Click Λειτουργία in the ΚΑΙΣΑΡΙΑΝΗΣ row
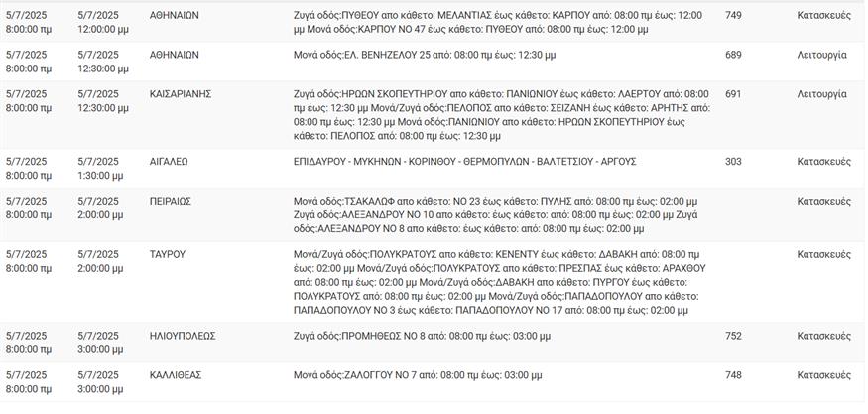This screenshot has width=868, height=414. click(821, 94)
